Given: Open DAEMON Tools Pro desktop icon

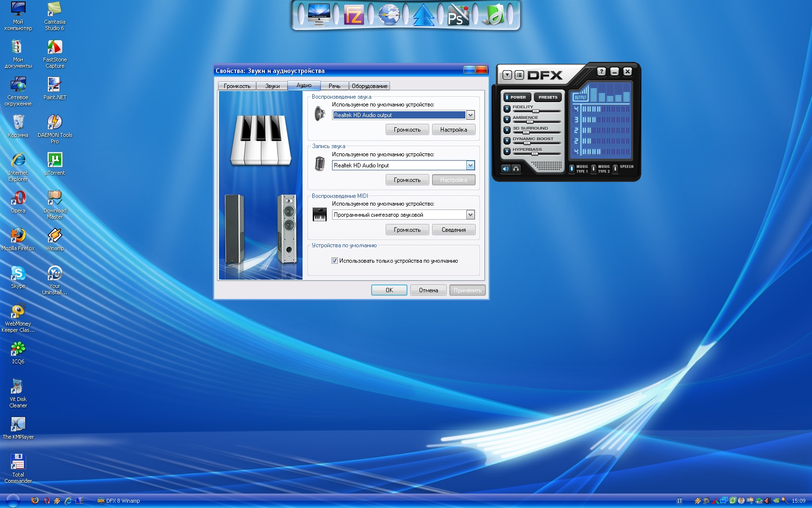Looking at the screenshot, I should (x=55, y=129).
